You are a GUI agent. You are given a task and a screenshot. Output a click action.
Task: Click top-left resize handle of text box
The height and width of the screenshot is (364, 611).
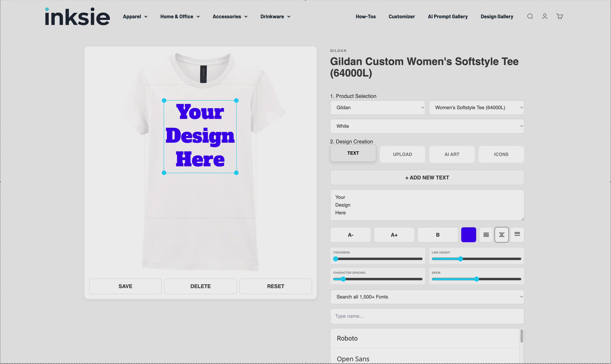click(164, 100)
